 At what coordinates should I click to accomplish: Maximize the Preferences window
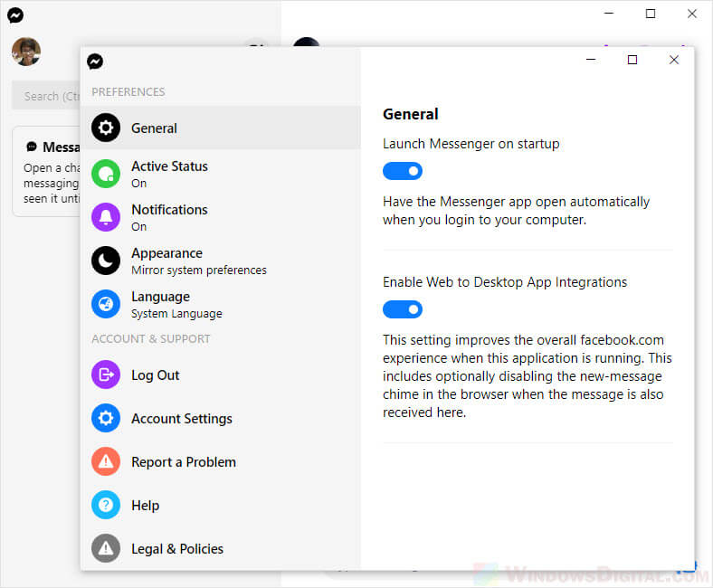click(632, 60)
